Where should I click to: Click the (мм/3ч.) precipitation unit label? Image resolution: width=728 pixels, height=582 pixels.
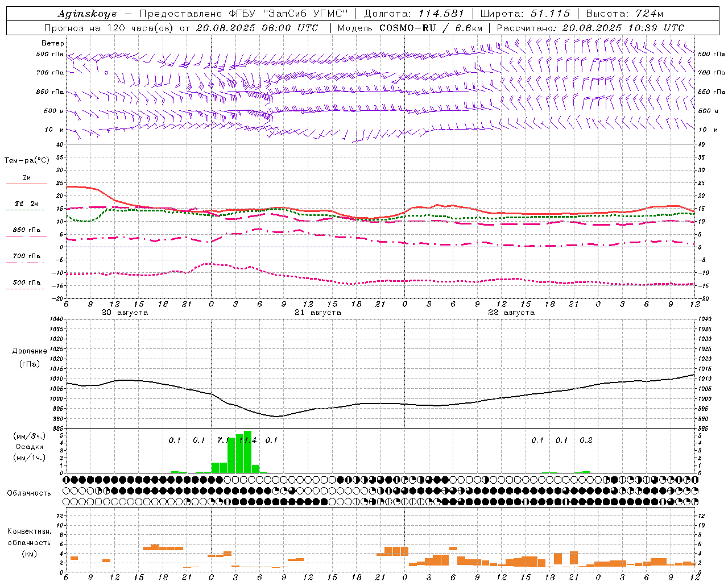(x=29, y=436)
